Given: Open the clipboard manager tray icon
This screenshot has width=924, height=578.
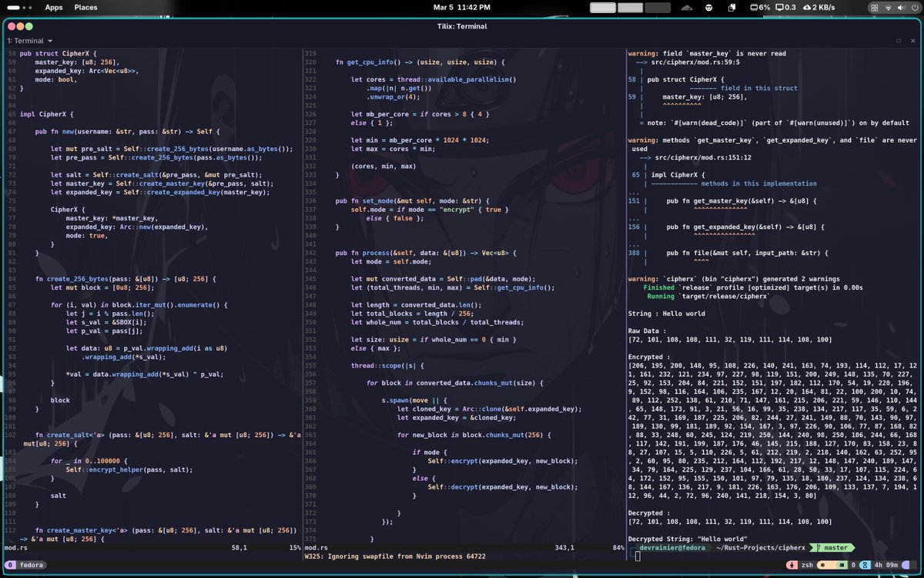Looking at the screenshot, I should [x=731, y=8].
